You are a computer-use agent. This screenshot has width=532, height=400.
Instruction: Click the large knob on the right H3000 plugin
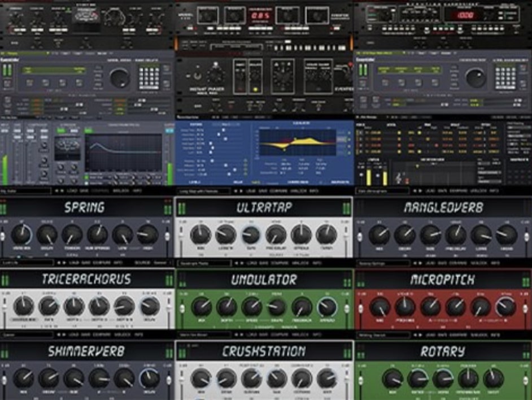pos(476,78)
